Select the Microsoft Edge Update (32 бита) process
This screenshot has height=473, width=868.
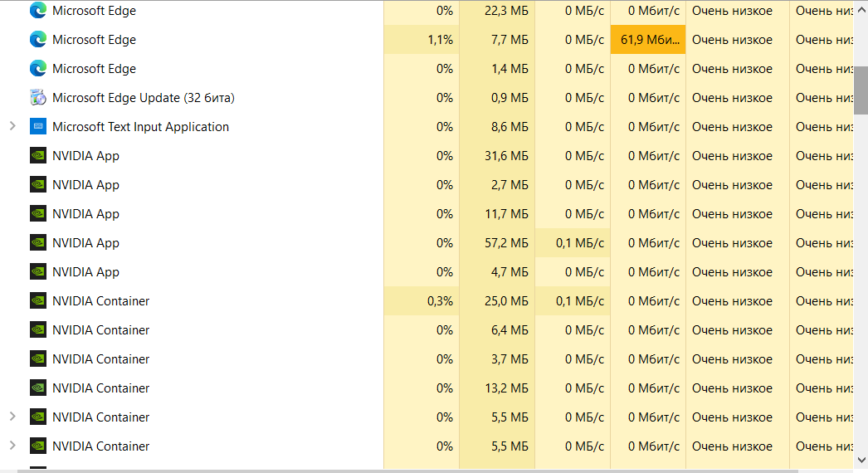tap(143, 98)
